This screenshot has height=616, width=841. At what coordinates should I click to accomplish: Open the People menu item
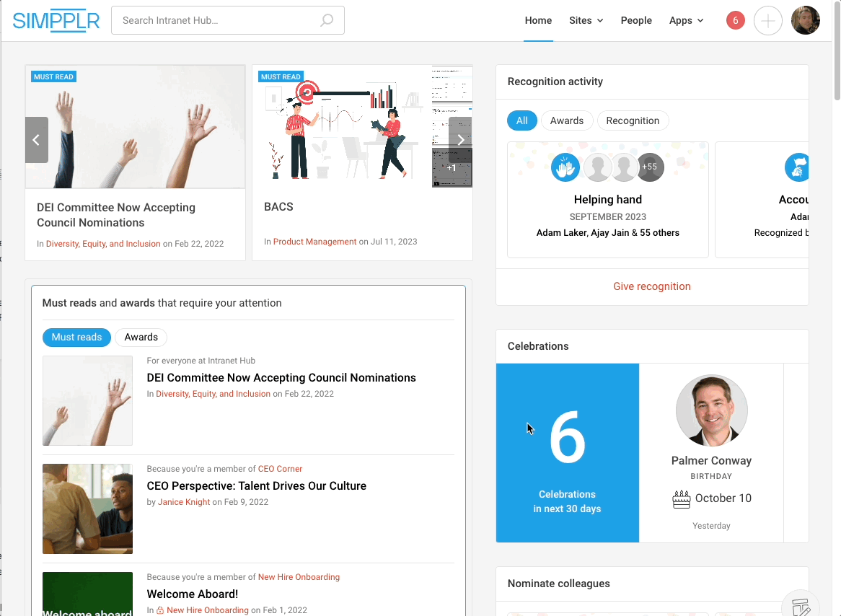(x=636, y=20)
